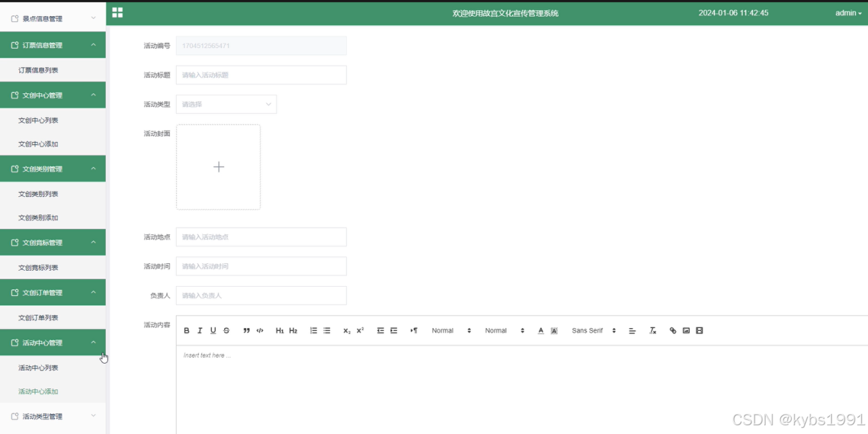Open 活动中心列表 page
This screenshot has width=868, height=434.
click(x=53, y=368)
